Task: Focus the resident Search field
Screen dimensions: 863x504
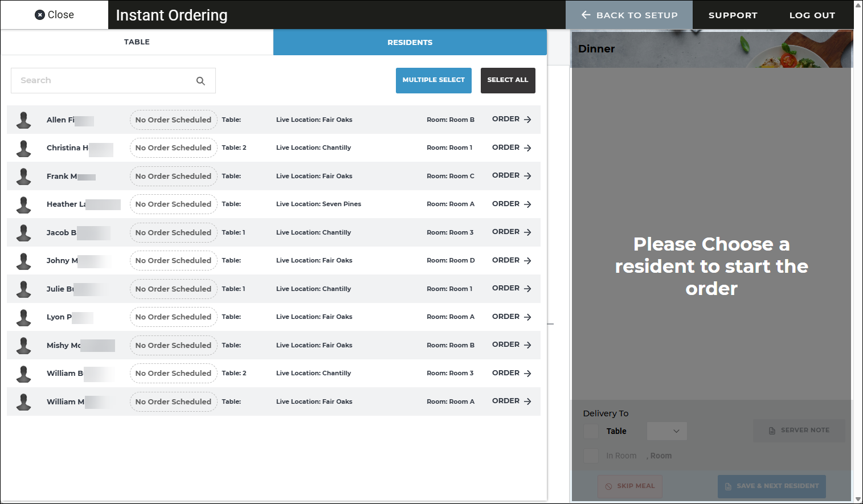Action: coord(113,81)
